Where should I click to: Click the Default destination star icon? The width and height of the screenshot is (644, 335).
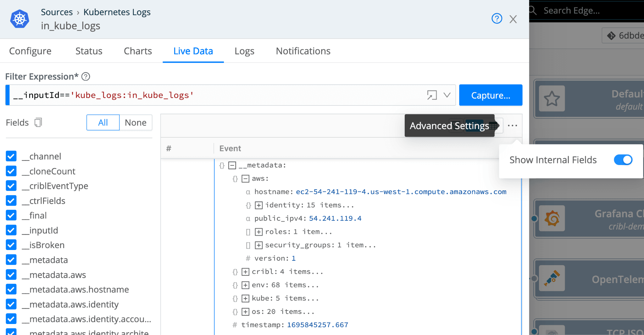click(552, 99)
